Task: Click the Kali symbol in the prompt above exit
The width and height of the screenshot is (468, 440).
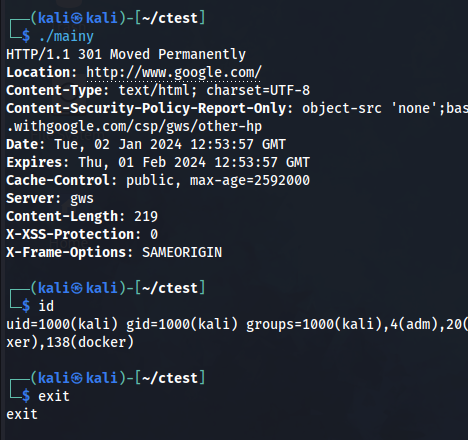Action: point(77,378)
